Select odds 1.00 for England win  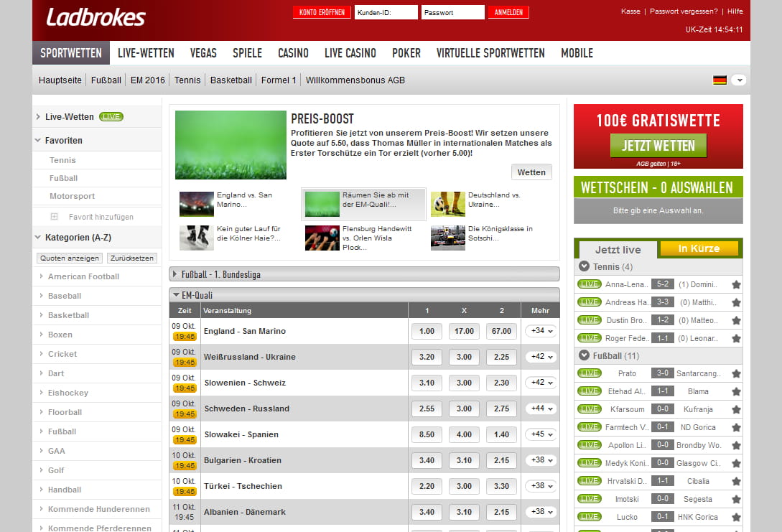pos(427,330)
